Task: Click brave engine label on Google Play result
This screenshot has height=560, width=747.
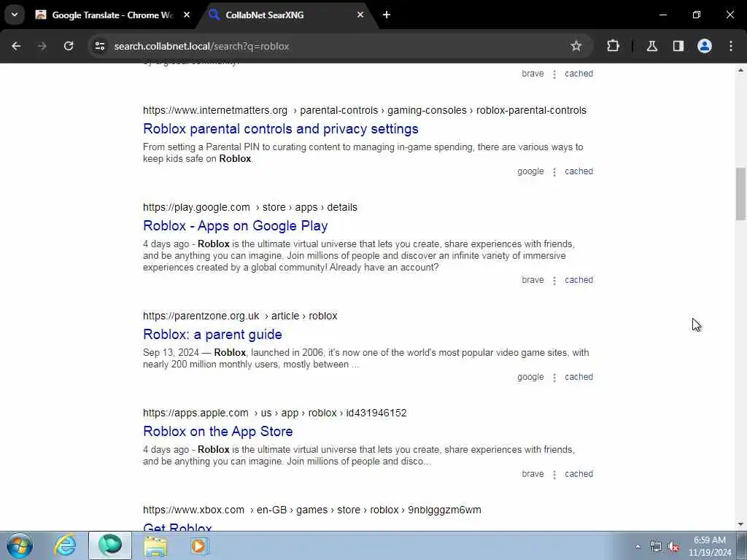Action: pos(533,280)
